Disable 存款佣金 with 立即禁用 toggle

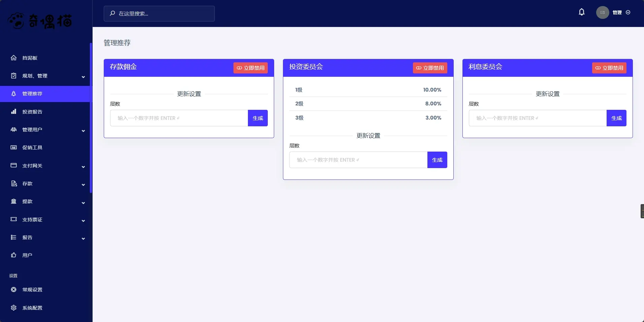[x=250, y=68]
